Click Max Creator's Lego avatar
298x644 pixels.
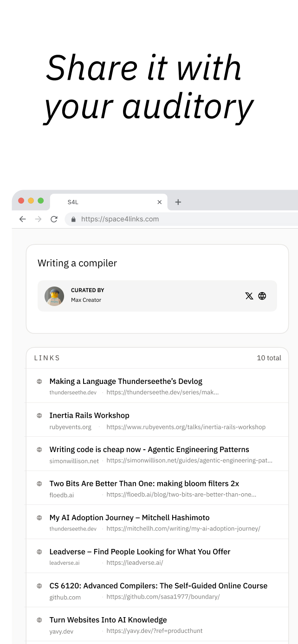[x=54, y=296]
